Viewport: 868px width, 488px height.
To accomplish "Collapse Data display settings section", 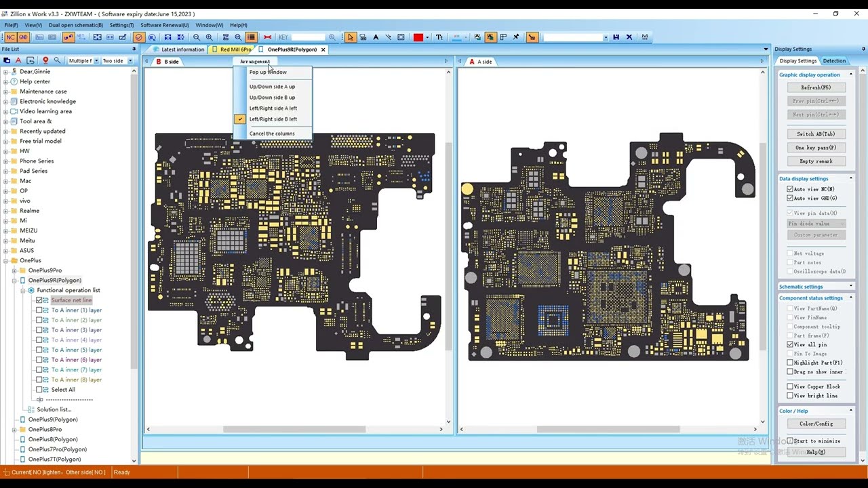I will pos(850,179).
